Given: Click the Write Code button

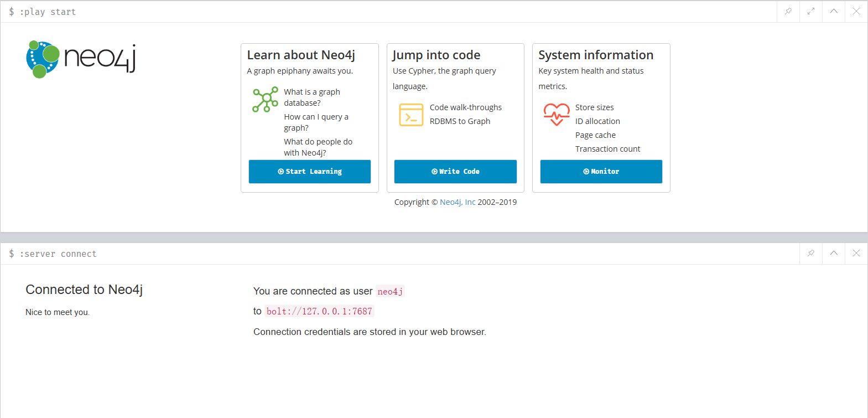Looking at the screenshot, I should point(455,172).
